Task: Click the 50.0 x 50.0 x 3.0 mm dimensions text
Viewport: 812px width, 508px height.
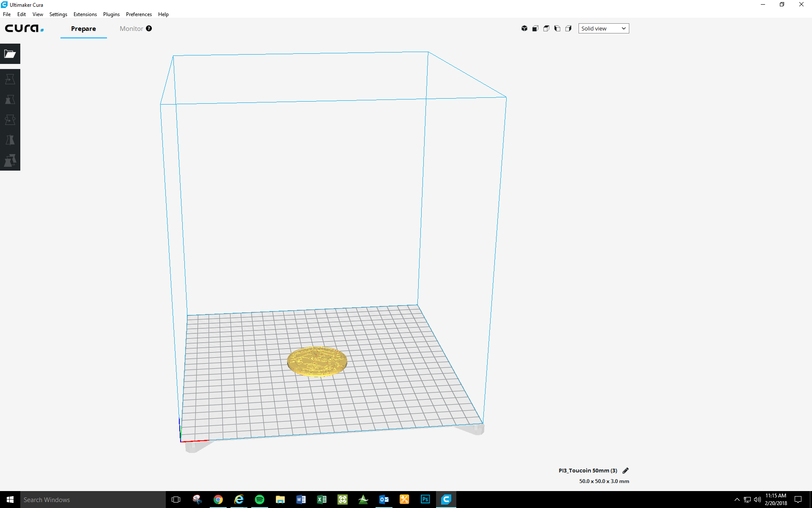Action: tap(604, 481)
